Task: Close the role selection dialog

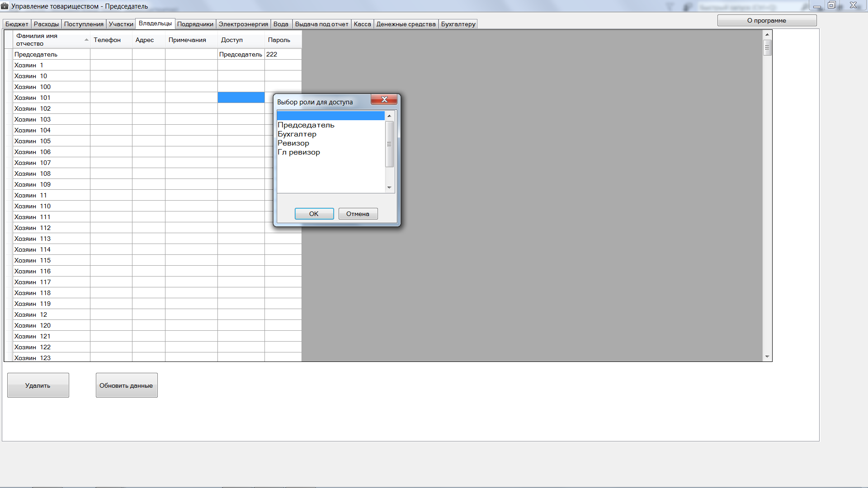Action: [384, 99]
